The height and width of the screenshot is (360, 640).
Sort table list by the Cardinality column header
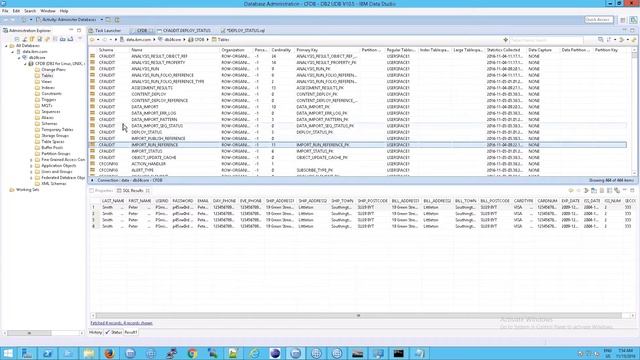[281, 50]
